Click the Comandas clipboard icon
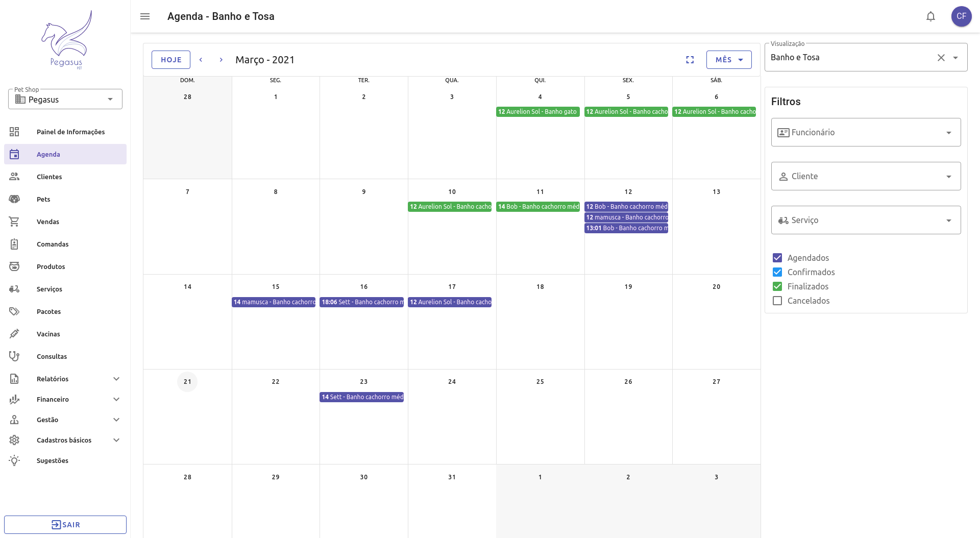980x538 pixels. tap(14, 244)
